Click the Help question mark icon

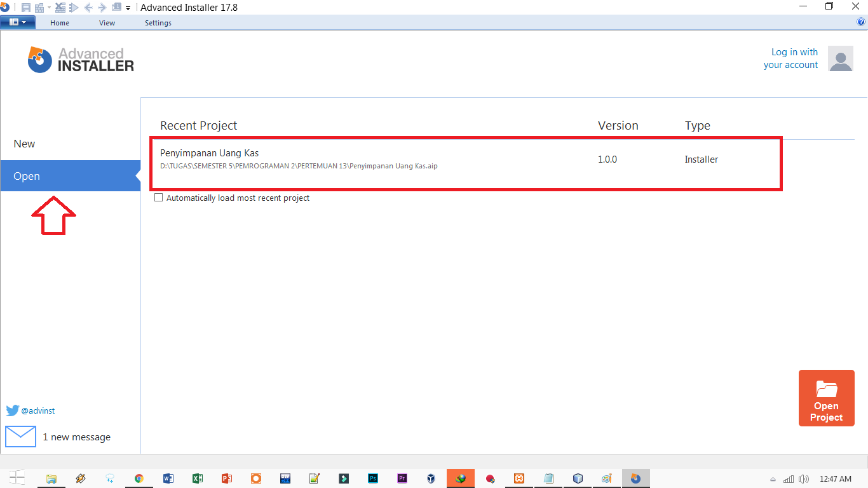pos(861,22)
